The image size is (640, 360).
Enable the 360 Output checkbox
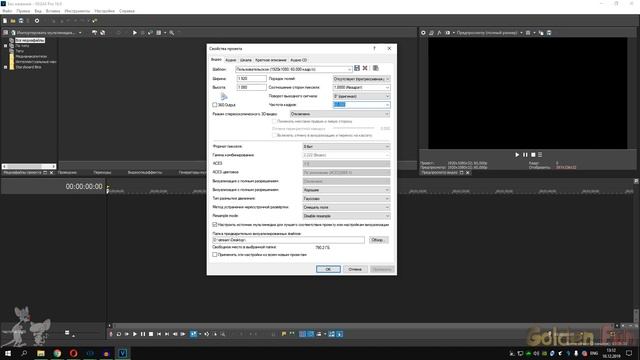[x=215, y=105]
